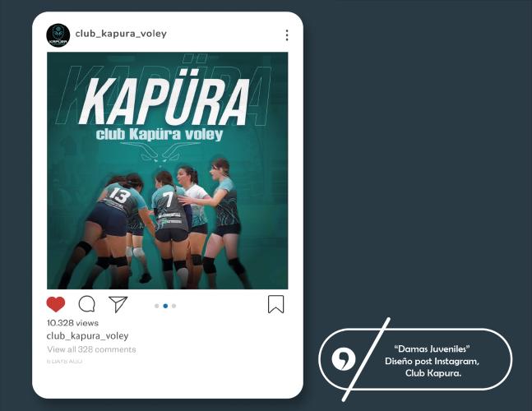Click the large KAPÜRA title text
Image resolution: width=532 pixels, height=411 pixels.
pos(164,100)
